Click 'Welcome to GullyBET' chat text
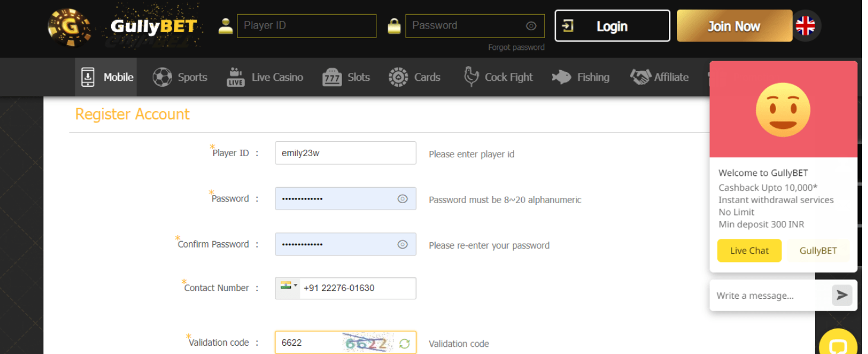Screen dimensions: 868x354 [763, 173]
